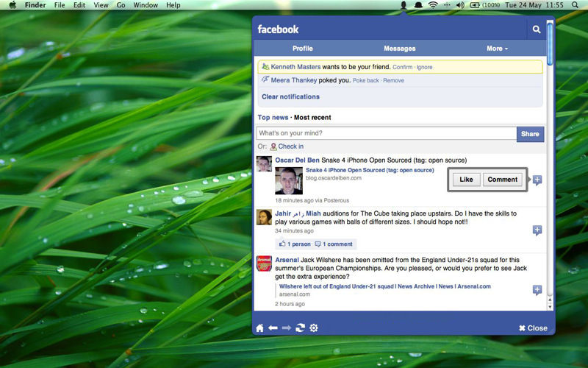Open the Snake 4 iPhone link thumbnail

point(289,180)
